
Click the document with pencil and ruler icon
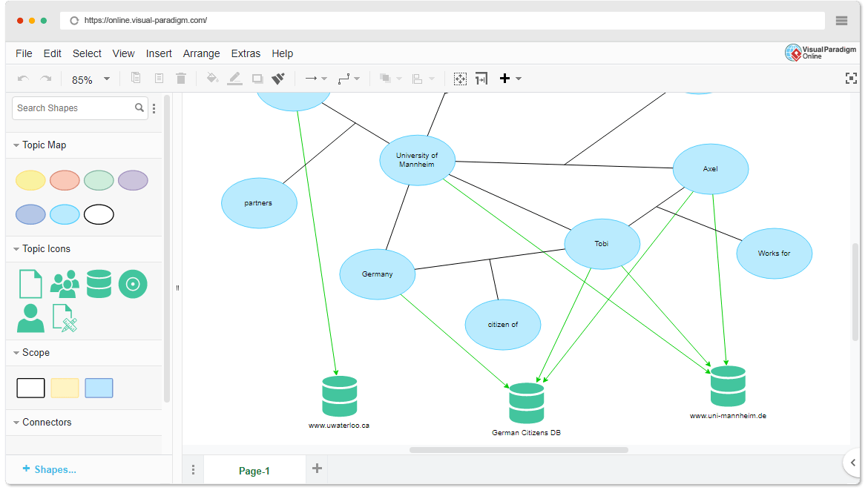point(65,317)
